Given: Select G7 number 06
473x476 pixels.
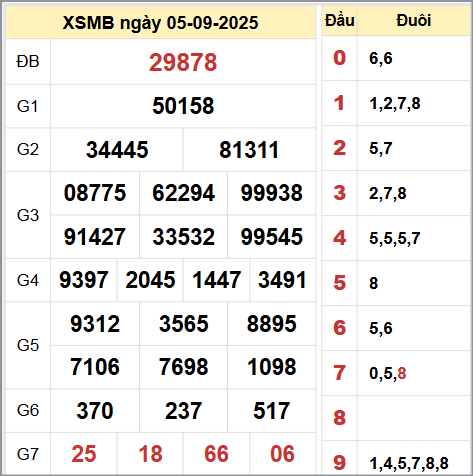Looking at the screenshot, I should (282, 454).
